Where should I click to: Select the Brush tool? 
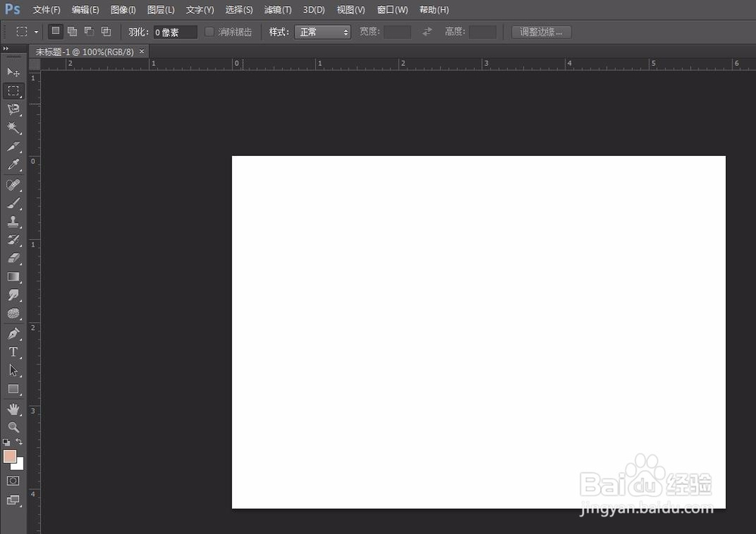(13, 203)
